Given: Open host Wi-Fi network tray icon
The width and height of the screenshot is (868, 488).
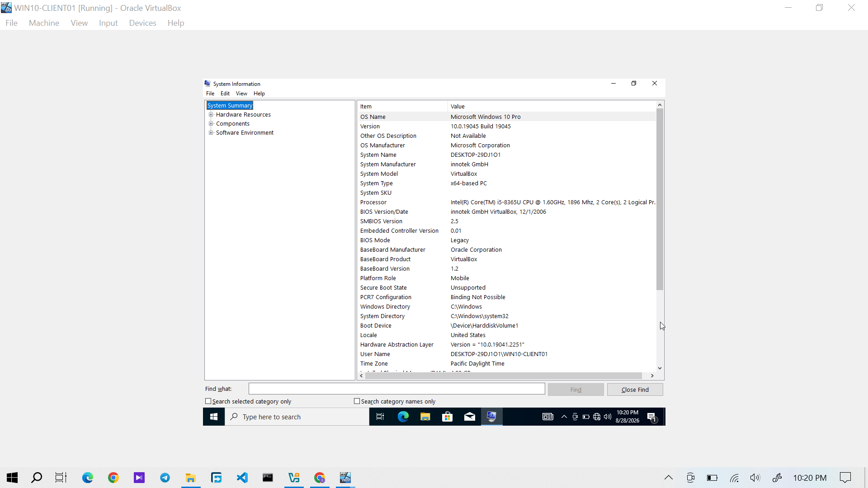Looking at the screenshot, I should [x=734, y=478].
